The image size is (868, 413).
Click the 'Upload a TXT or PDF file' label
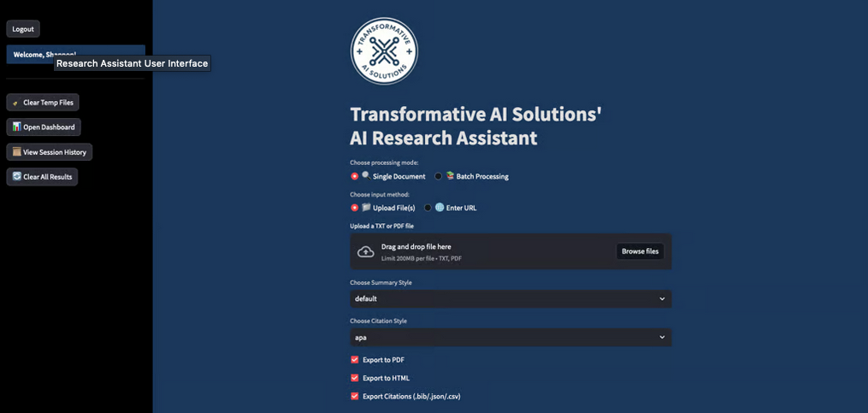382,227
